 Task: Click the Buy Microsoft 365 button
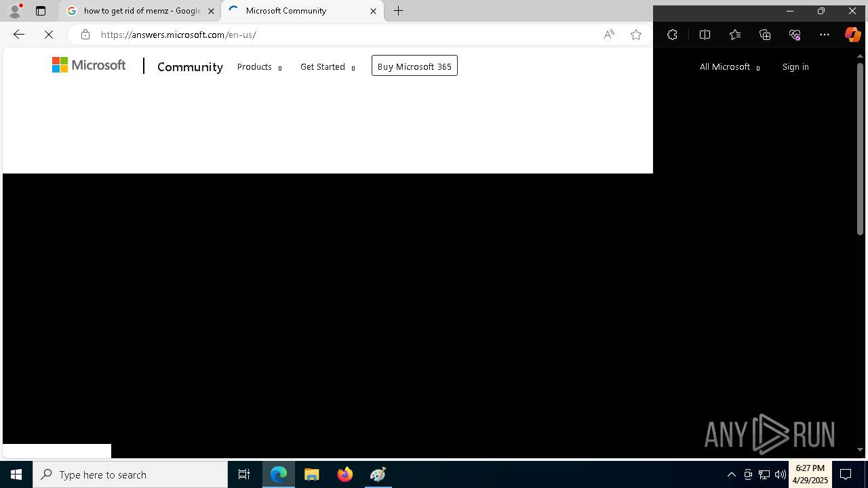pos(414,66)
